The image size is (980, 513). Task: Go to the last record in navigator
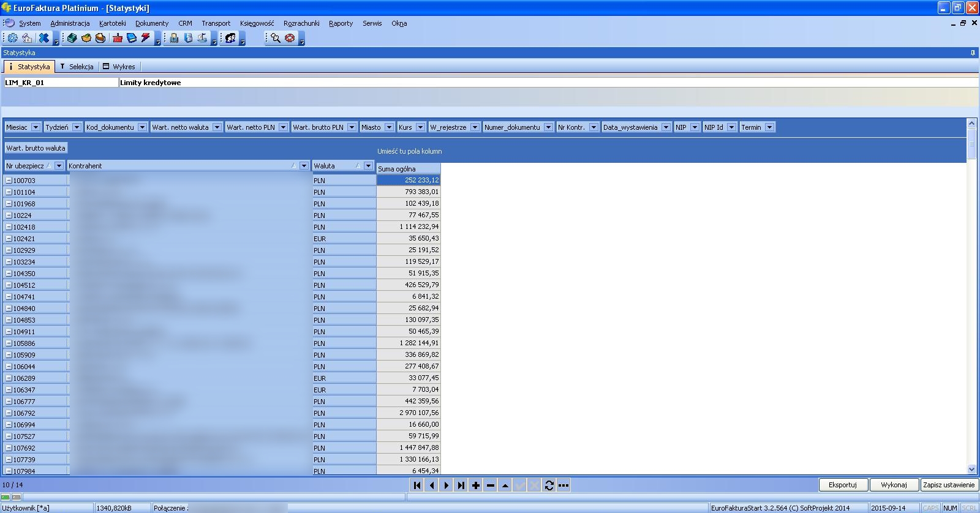(461, 485)
